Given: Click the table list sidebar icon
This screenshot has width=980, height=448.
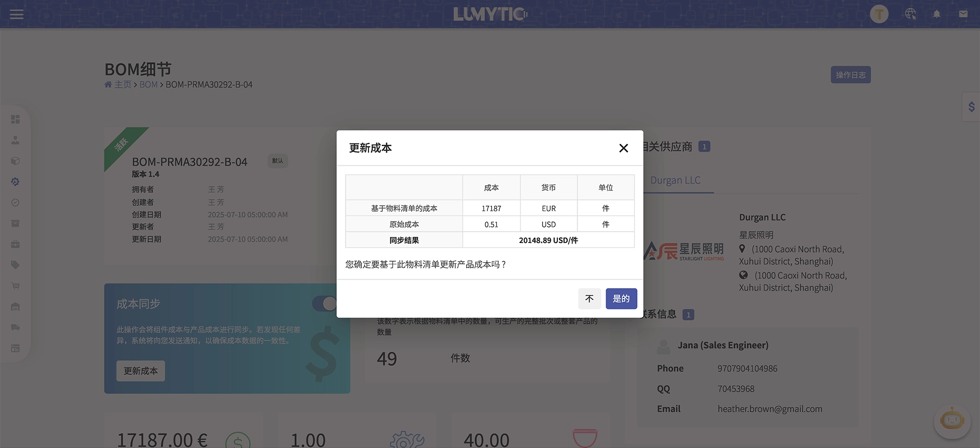Looking at the screenshot, I should (15, 349).
